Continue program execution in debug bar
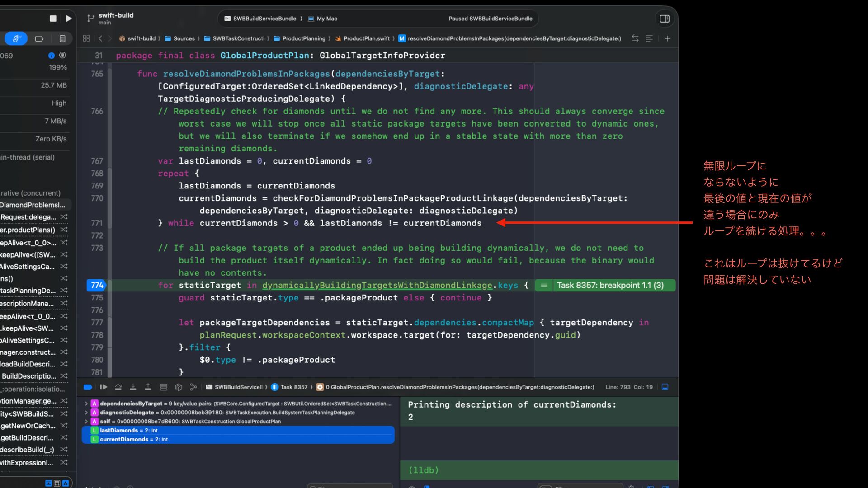Image resolution: width=868 pixels, height=488 pixels. click(103, 387)
